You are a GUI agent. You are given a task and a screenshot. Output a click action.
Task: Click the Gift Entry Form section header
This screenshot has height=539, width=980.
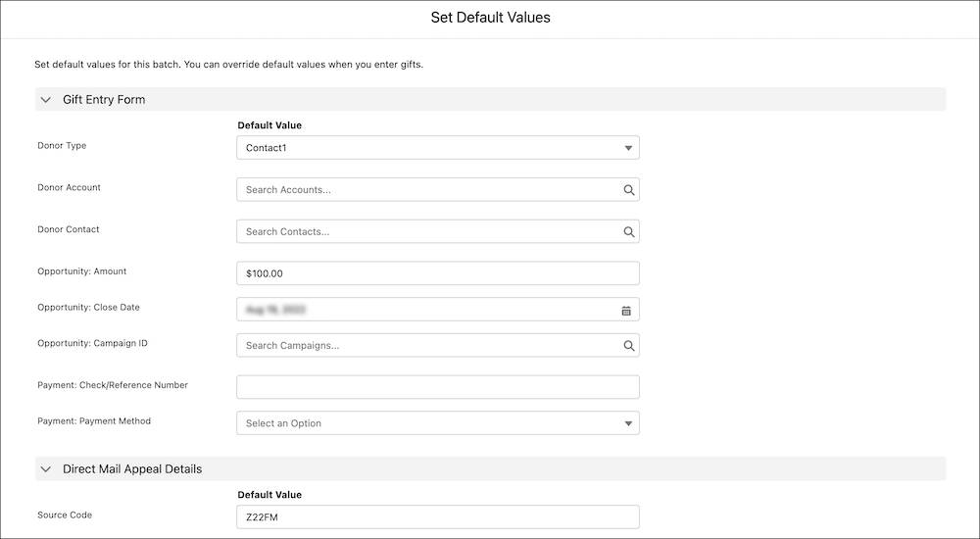click(104, 100)
